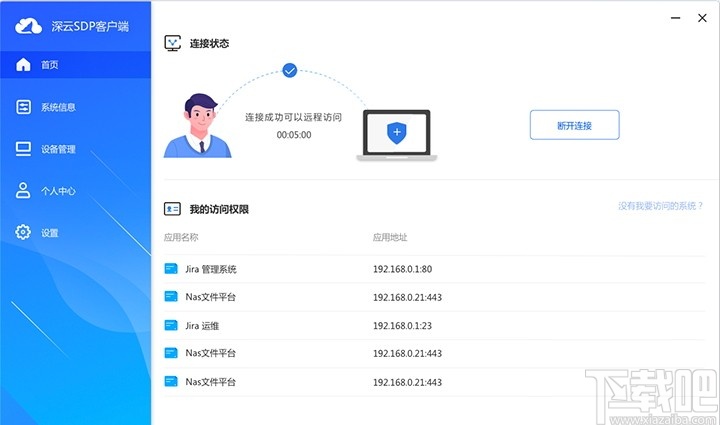Select the home icon beside 首页
The height and width of the screenshot is (425, 720).
click(23, 65)
